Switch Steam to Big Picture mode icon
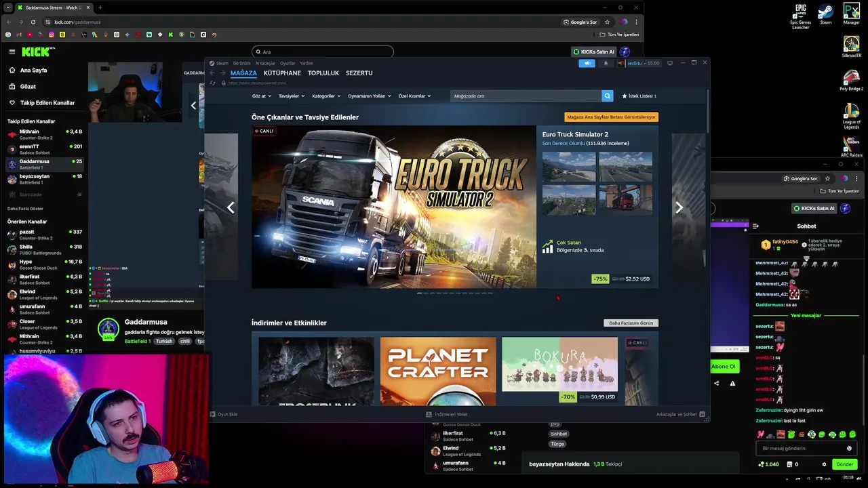Screen dimensions: 868x488 click(670, 63)
